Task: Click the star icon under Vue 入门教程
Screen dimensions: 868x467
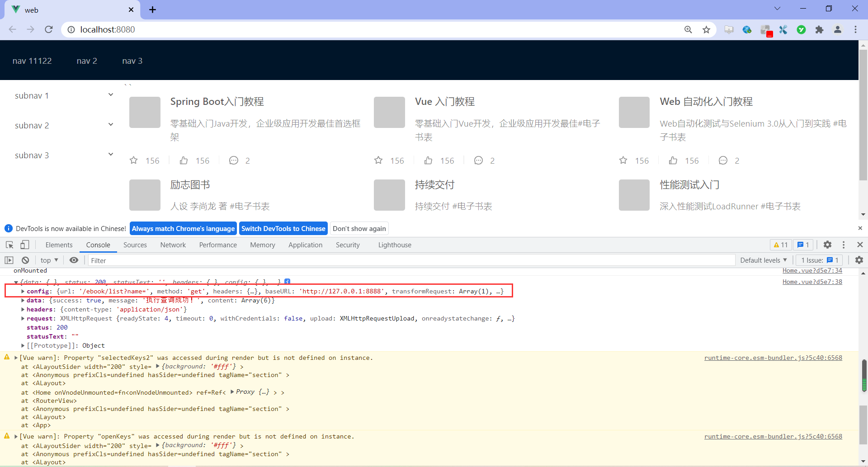Action: click(x=378, y=160)
